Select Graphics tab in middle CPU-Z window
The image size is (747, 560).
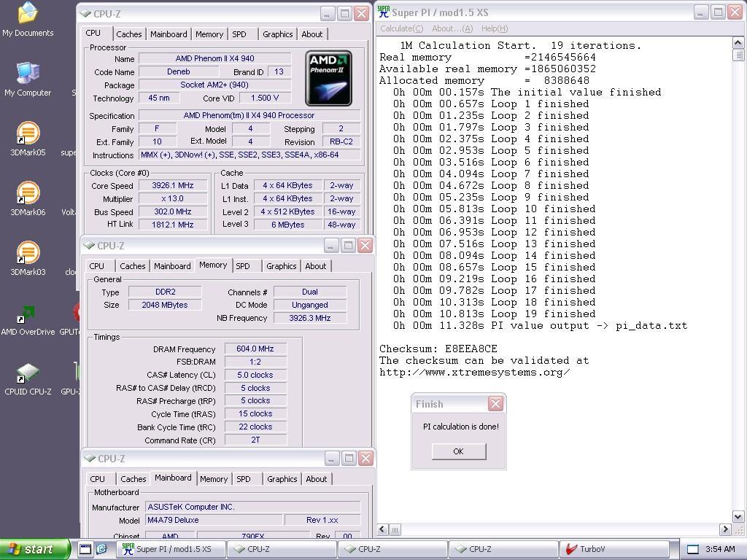pos(281,266)
